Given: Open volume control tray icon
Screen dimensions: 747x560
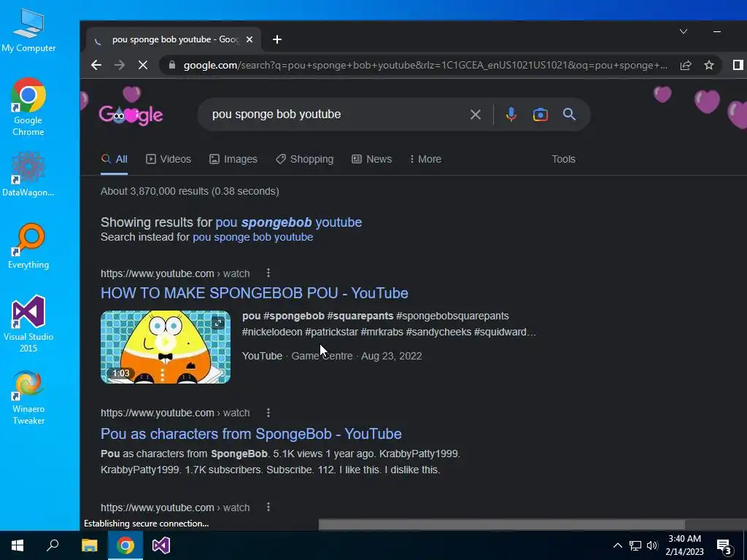Looking at the screenshot, I should pos(652,545).
